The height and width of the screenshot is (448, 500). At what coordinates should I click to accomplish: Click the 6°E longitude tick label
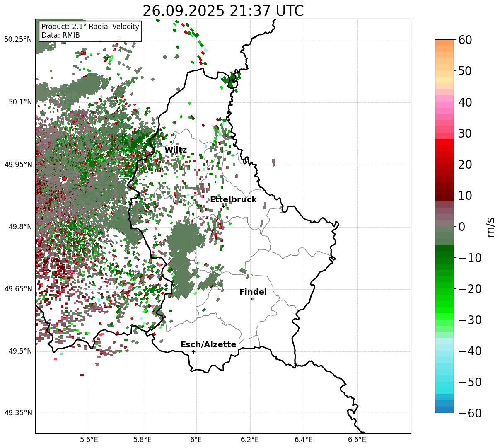196,440
